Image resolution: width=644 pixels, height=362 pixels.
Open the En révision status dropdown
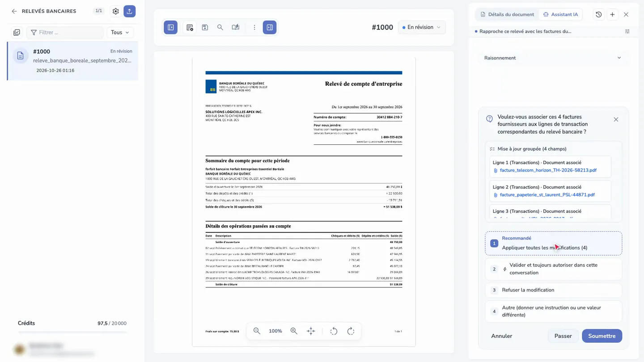point(422,27)
